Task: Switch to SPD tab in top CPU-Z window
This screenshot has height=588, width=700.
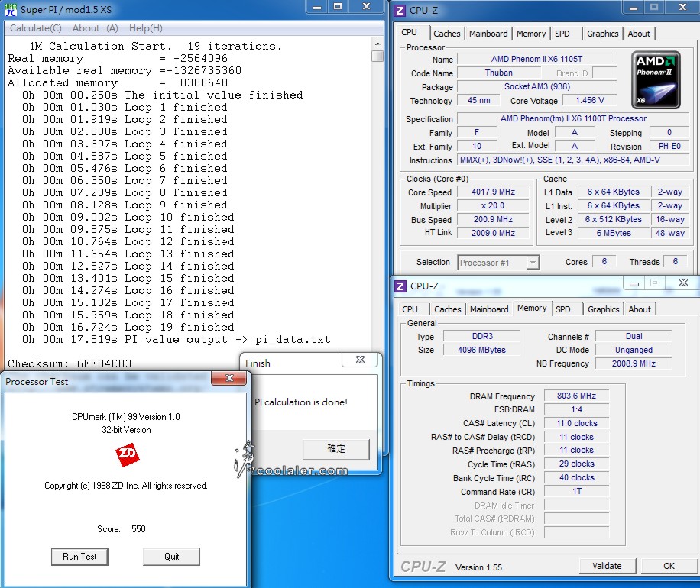Action: tap(562, 34)
